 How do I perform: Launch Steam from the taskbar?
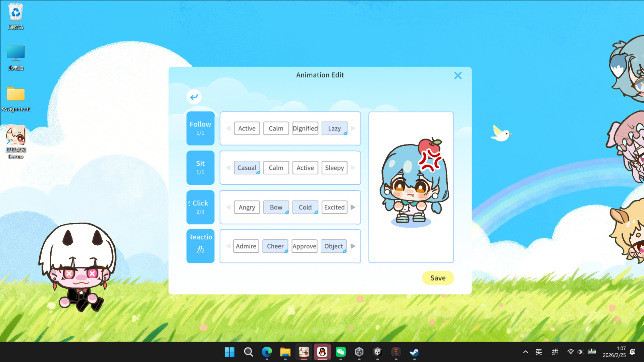pyautogui.click(x=415, y=352)
